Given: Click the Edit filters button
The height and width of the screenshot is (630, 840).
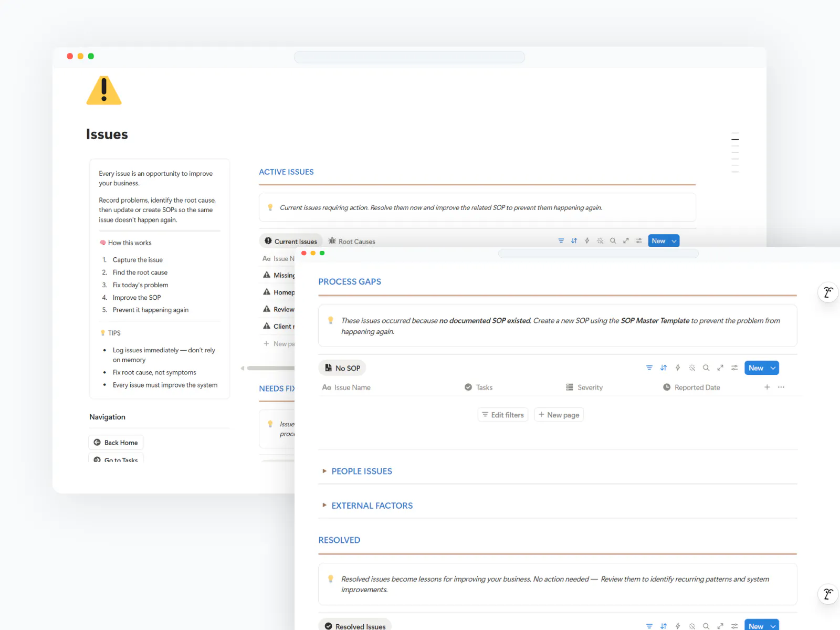Looking at the screenshot, I should pos(503,415).
